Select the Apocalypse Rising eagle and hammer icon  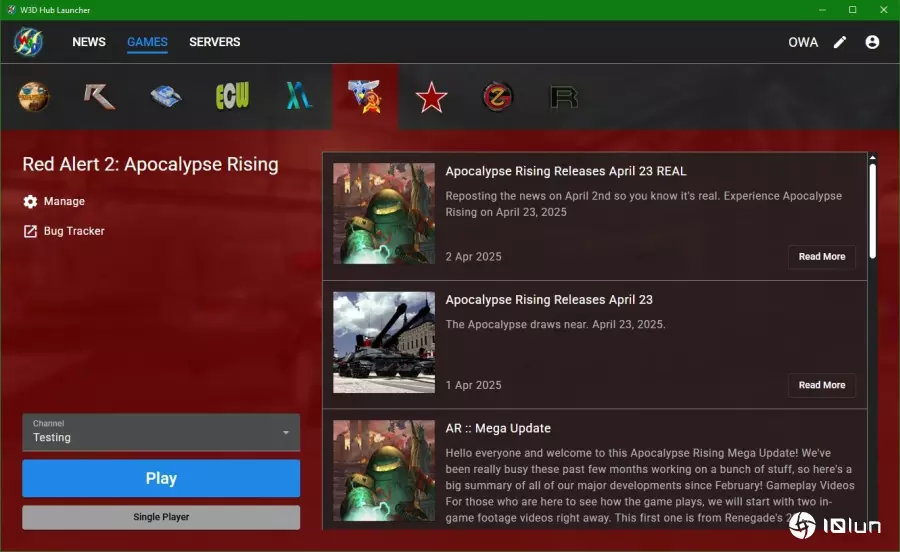(365, 96)
